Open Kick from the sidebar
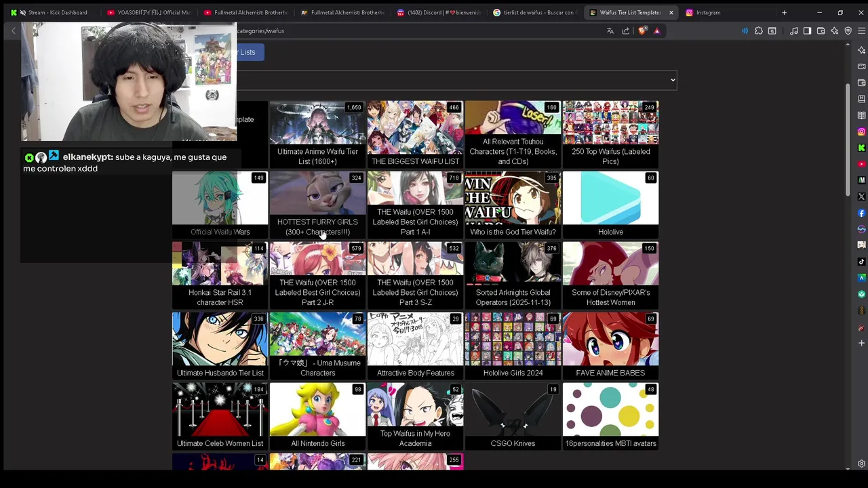The image size is (868, 488). tap(862, 148)
